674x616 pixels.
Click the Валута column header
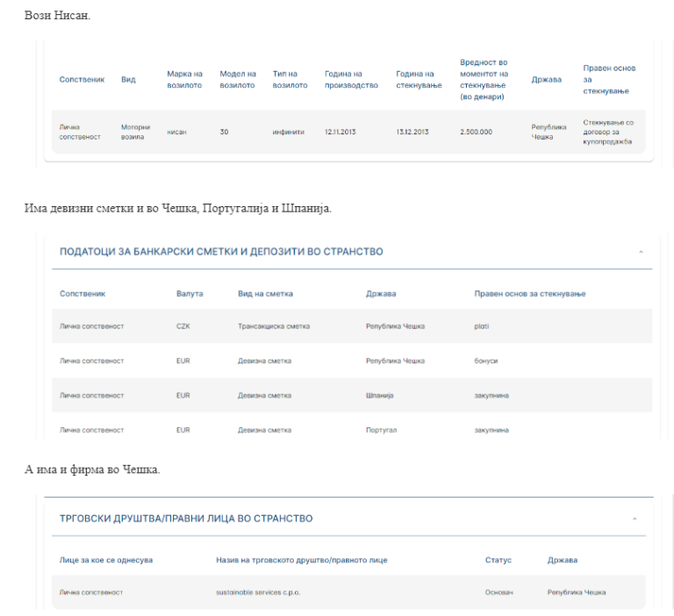point(190,294)
